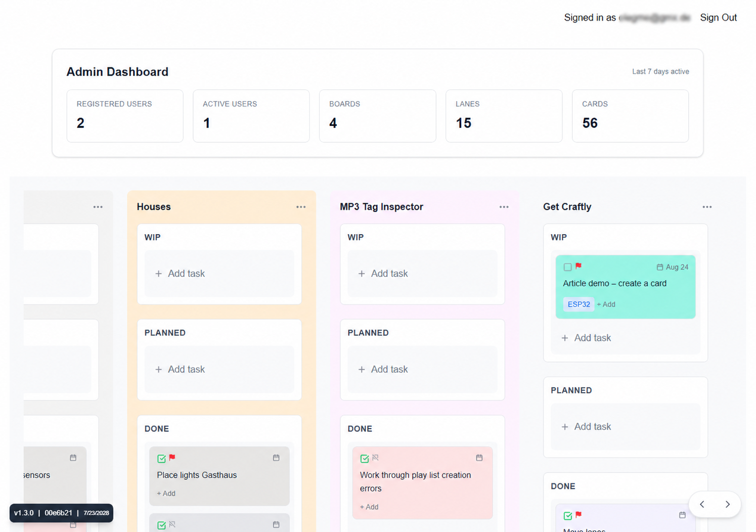The height and width of the screenshot is (532, 756).
Task: Click the 7/23/2028 date in the version badge
Action: coord(96,513)
